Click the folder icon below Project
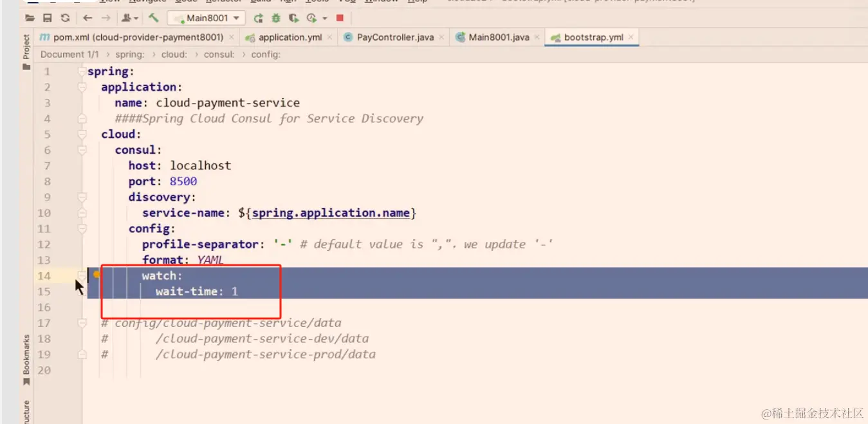The height and width of the screenshot is (424, 868). (26, 67)
